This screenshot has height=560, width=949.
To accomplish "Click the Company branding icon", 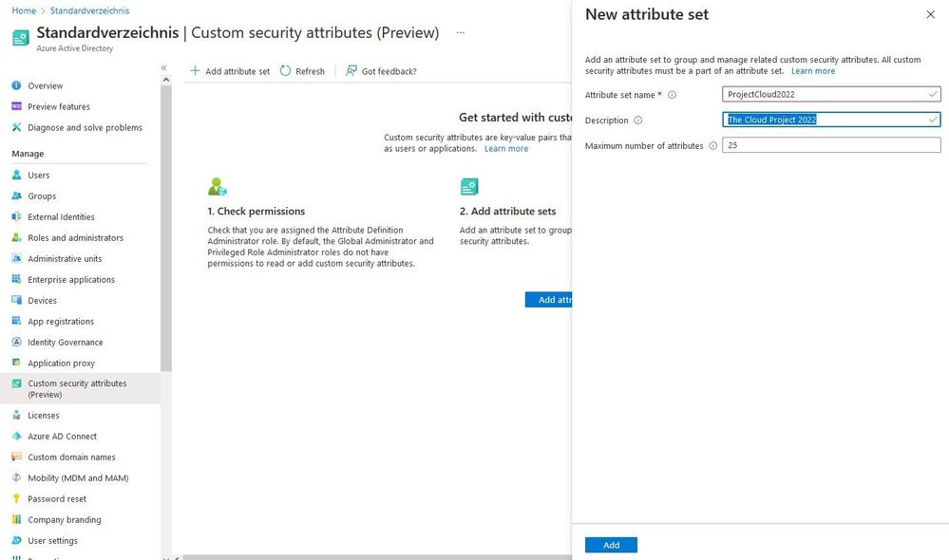I will click(x=16, y=519).
